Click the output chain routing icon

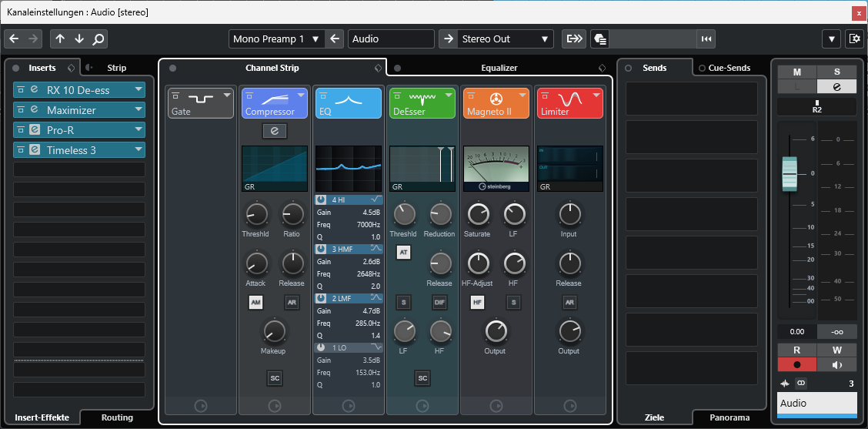click(x=574, y=39)
